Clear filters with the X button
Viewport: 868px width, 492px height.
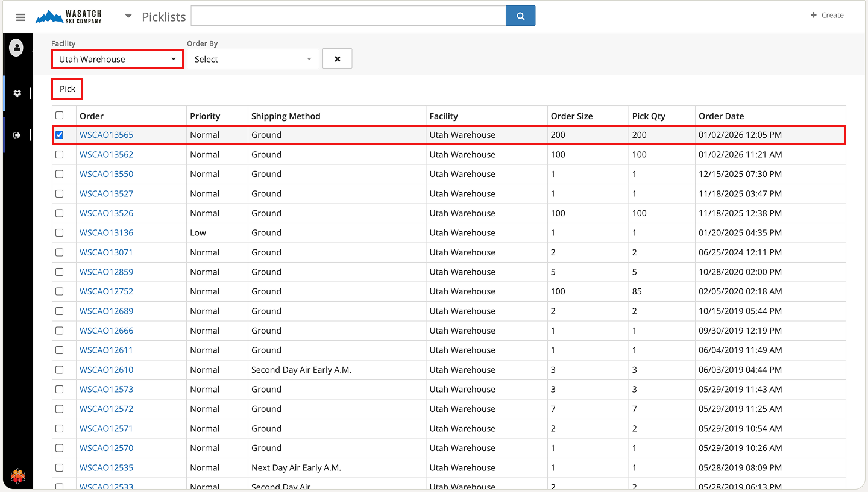(x=337, y=59)
